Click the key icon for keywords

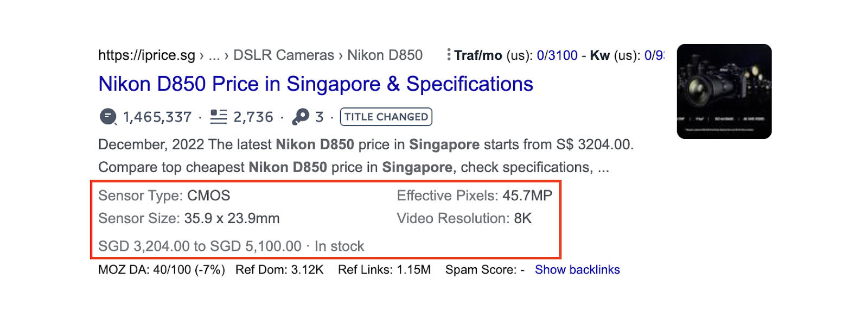coord(301,117)
